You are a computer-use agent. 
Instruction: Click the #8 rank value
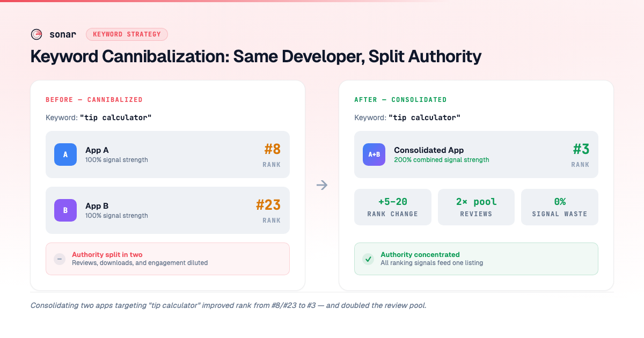[x=272, y=149]
